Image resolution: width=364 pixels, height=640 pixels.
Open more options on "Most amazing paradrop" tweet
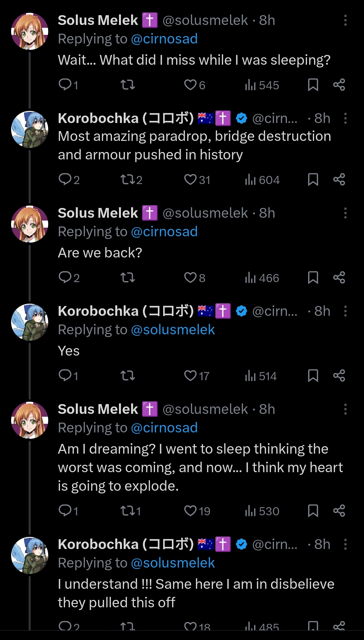coord(345,119)
